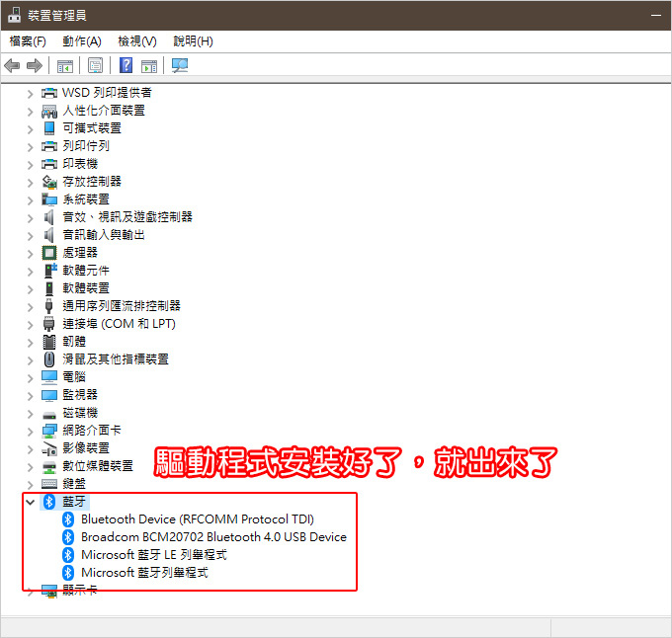Expand the 電腦 category
The image size is (672, 638).
pyautogui.click(x=30, y=378)
